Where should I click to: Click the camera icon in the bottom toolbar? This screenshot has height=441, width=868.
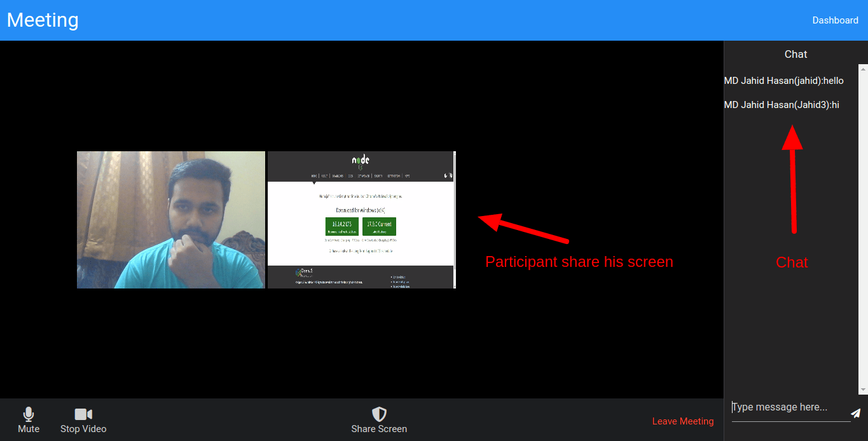pyautogui.click(x=83, y=413)
